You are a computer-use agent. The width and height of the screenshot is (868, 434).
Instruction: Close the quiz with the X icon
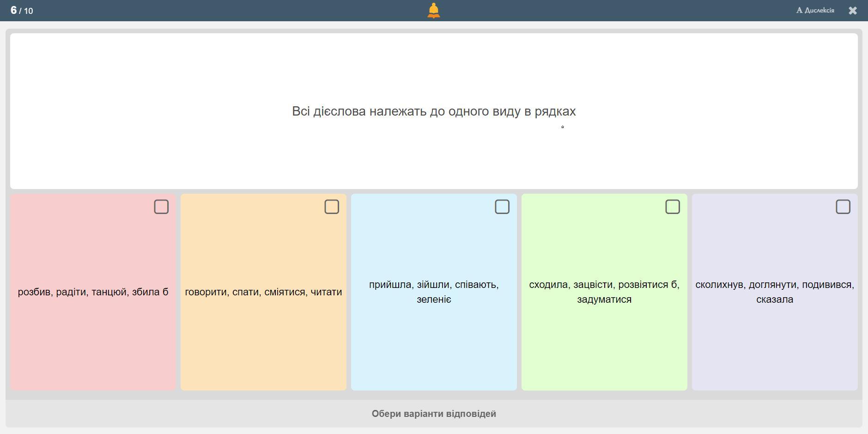click(852, 11)
